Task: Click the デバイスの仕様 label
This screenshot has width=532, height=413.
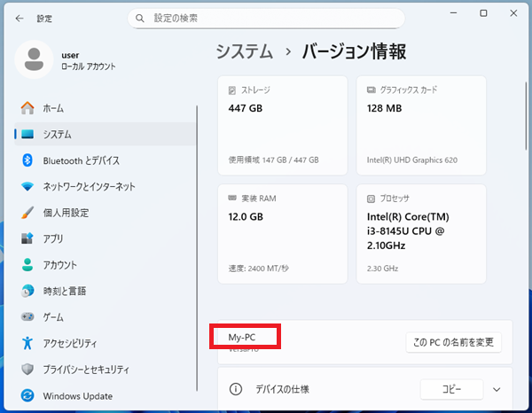Action: pos(282,389)
